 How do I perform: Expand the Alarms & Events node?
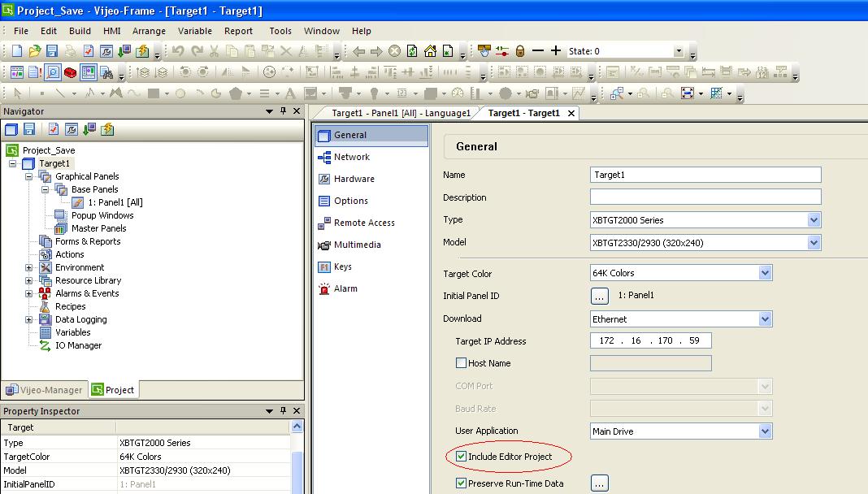pyautogui.click(x=28, y=293)
